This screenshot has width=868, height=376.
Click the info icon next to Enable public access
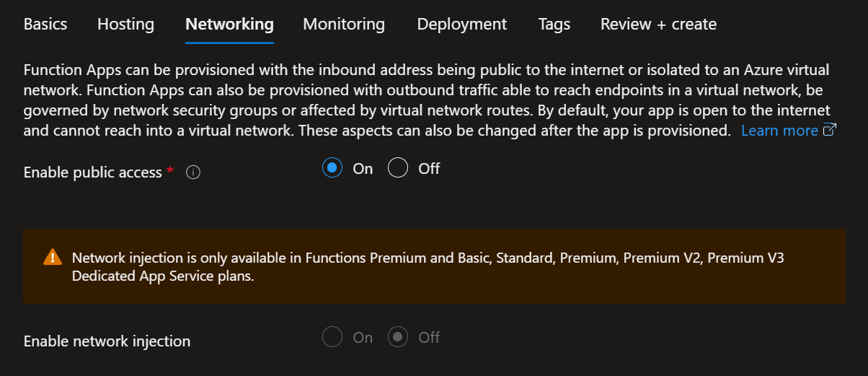(x=192, y=172)
